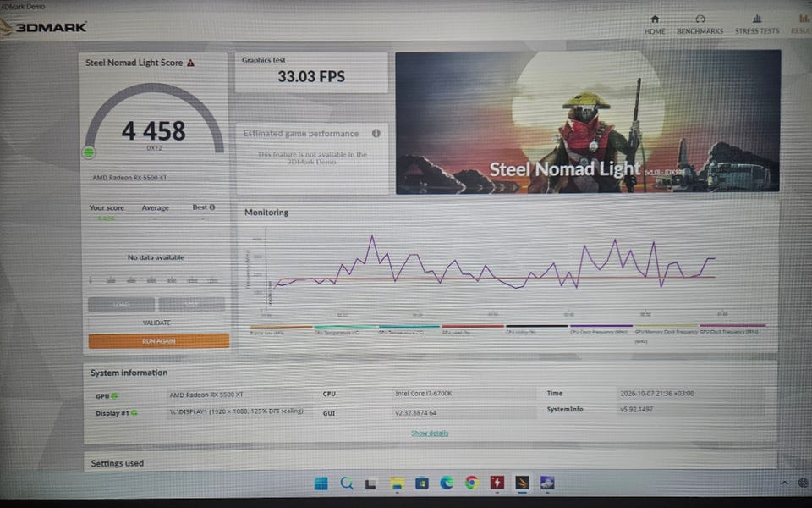Click the Steel Nomad Light banner image
The height and width of the screenshot is (508, 812).
(x=588, y=122)
